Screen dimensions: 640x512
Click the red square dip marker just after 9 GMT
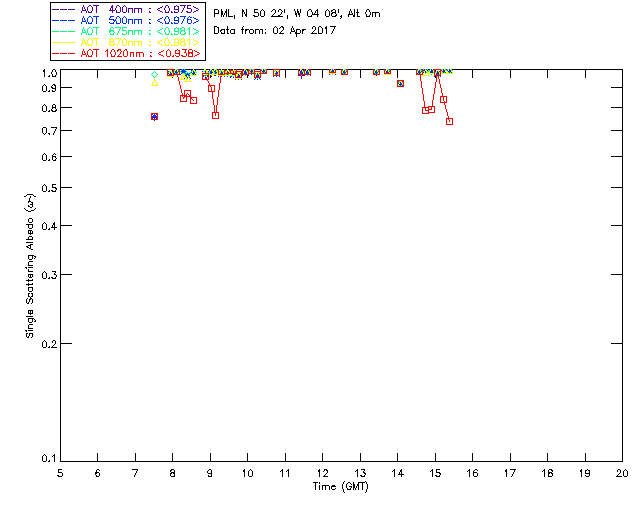coord(216,116)
